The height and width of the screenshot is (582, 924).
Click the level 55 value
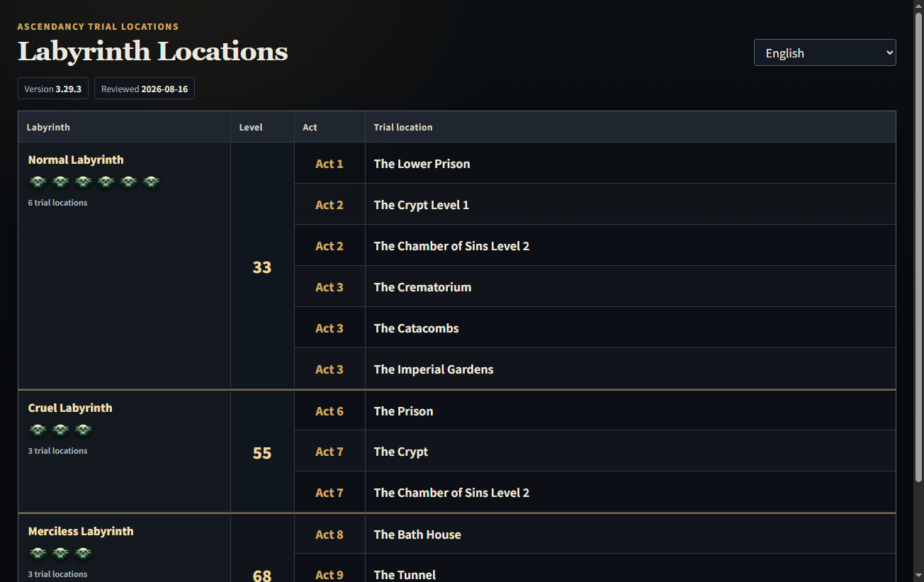(262, 453)
